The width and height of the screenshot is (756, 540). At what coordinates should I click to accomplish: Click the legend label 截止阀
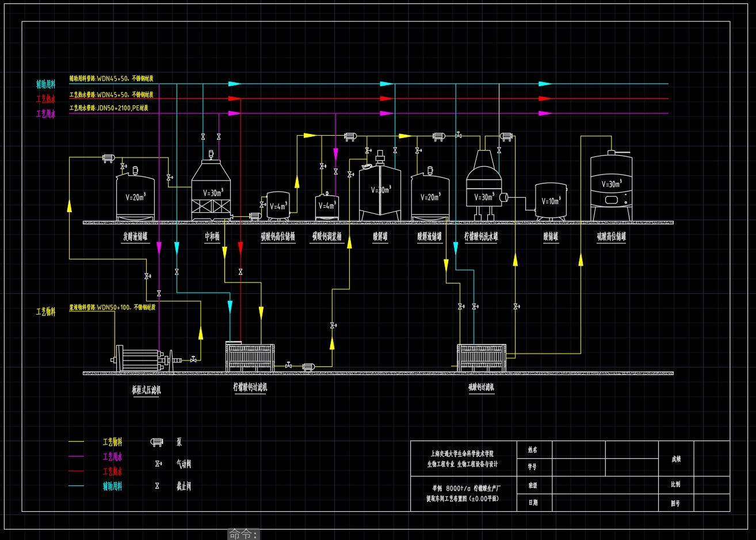[x=184, y=487]
